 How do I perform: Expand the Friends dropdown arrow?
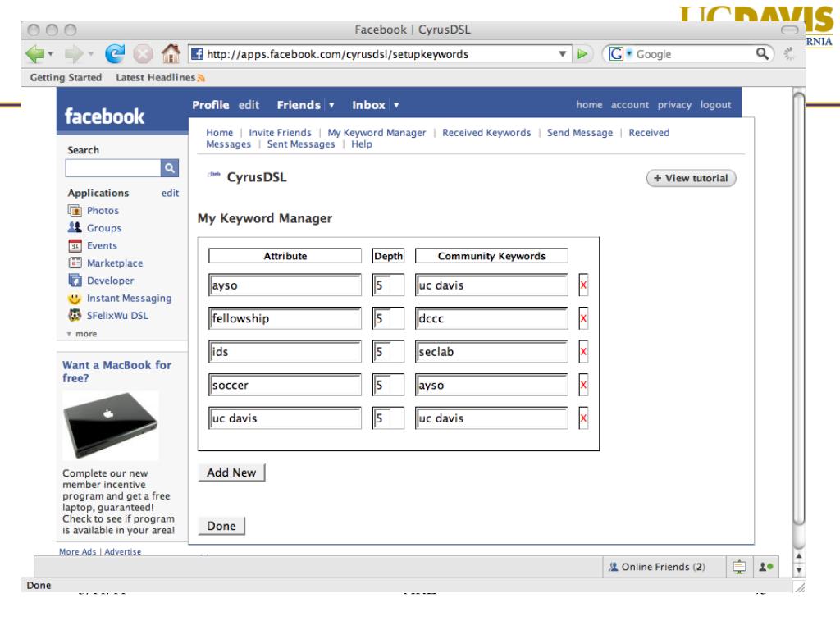[331, 106]
